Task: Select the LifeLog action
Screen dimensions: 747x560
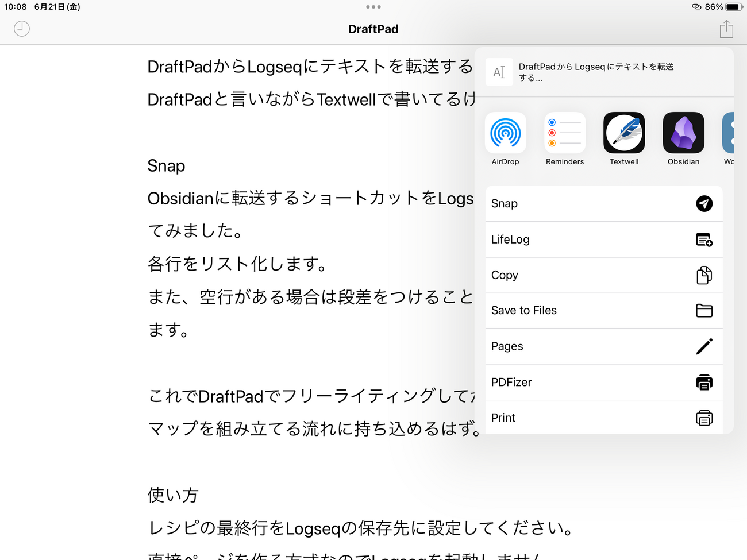Action: [x=604, y=240]
